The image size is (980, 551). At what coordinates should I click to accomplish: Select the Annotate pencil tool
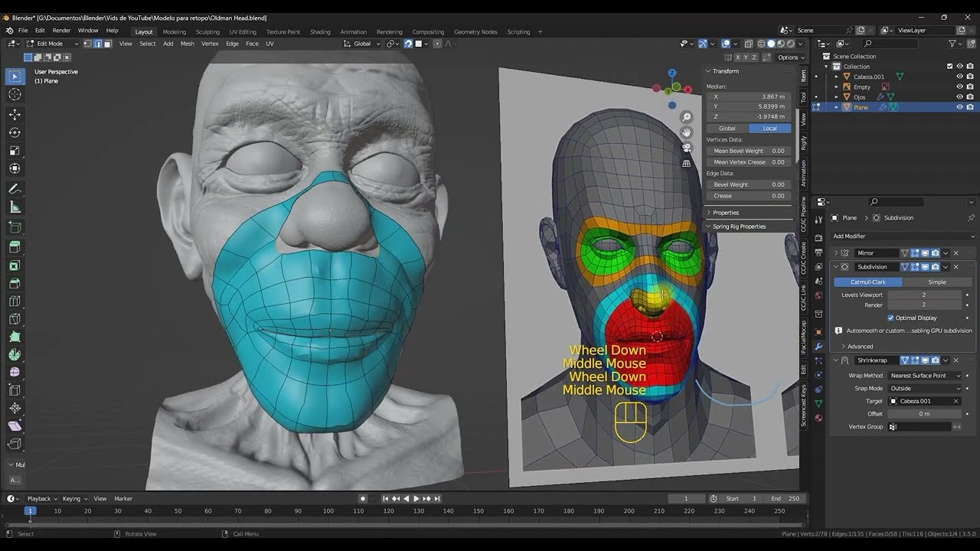15,188
